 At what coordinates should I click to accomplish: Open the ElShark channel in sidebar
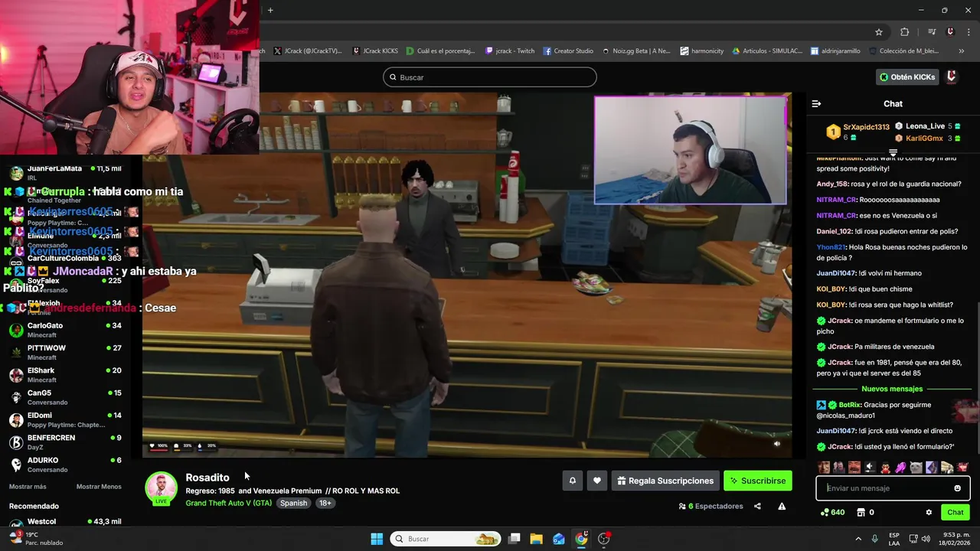tap(65, 375)
